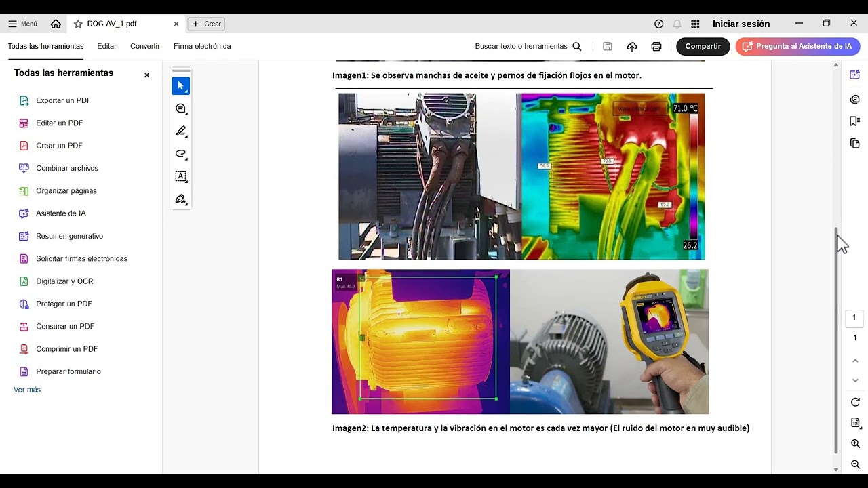Viewport: 868px width, 488px height.
Task: Go to next page down arrow
Action: click(x=855, y=380)
